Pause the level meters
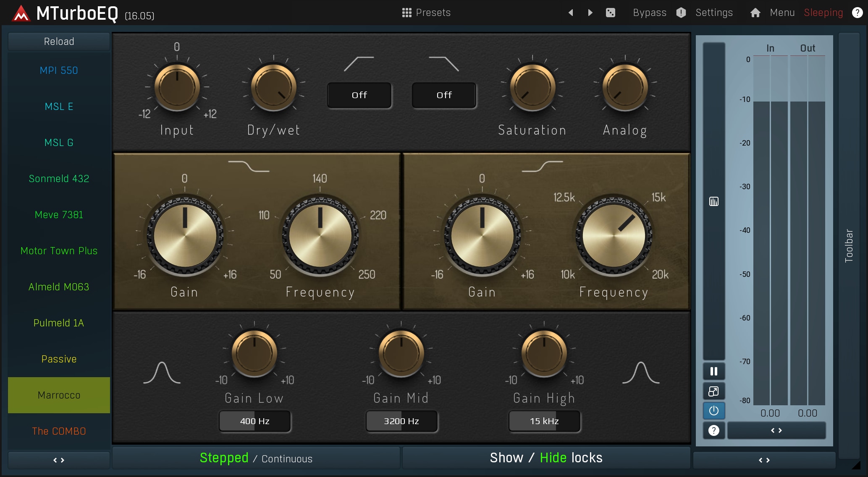868x477 pixels. 714,371
